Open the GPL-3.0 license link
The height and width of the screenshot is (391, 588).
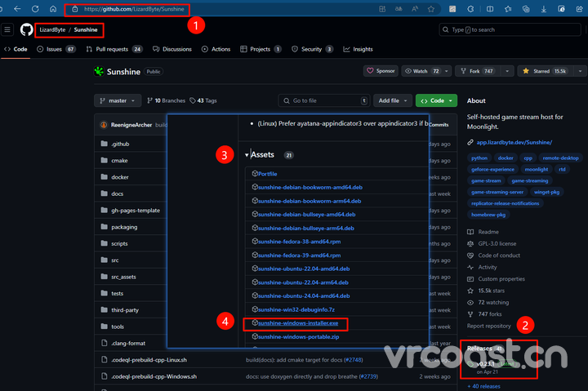pos(497,244)
